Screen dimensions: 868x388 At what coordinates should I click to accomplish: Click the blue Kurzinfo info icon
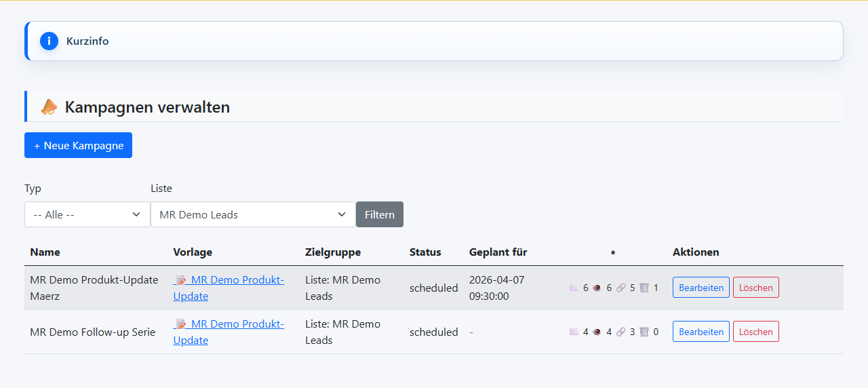coord(49,41)
